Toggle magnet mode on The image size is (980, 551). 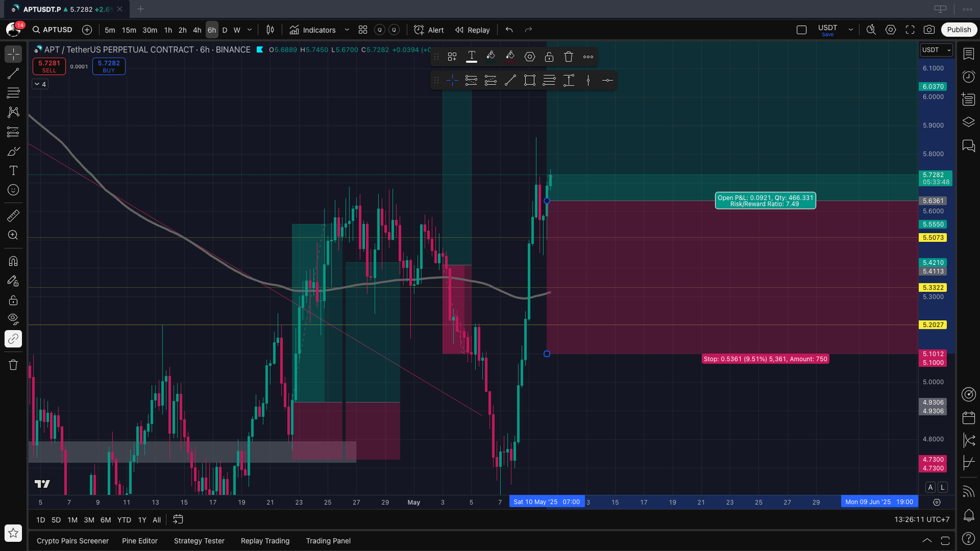13,261
